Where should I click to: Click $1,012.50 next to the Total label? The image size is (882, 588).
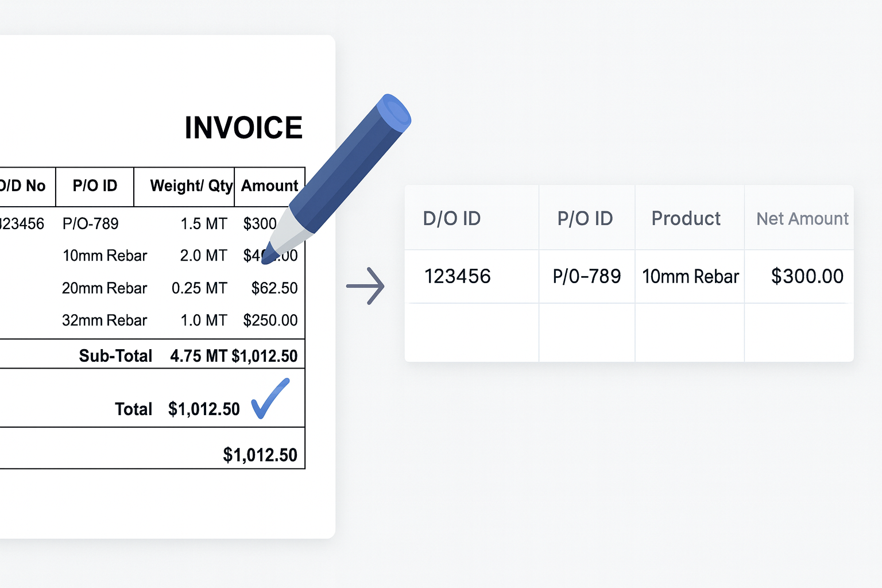[x=204, y=409]
